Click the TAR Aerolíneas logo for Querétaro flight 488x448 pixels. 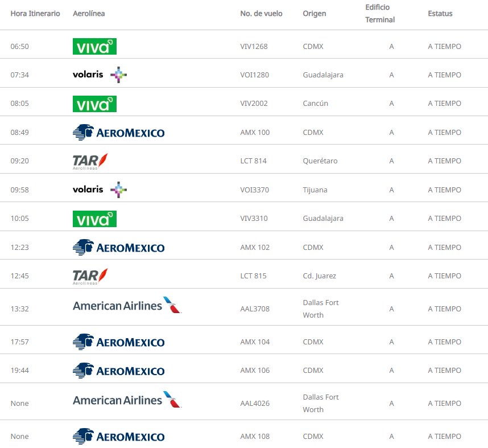point(90,161)
